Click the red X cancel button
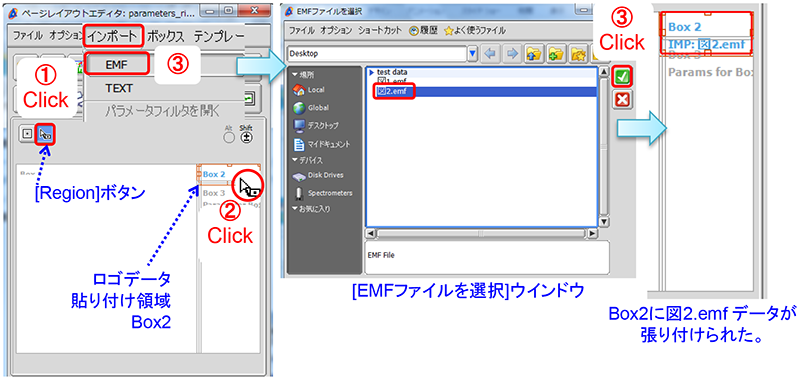Image resolution: width=800 pixels, height=379 pixels. pyautogui.click(x=622, y=100)
